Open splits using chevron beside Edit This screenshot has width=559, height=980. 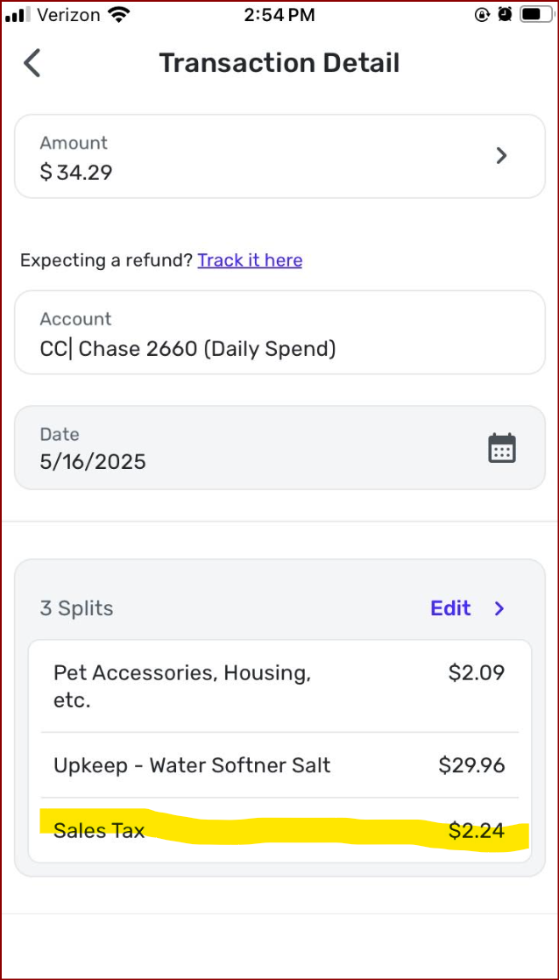(x=499, y=608)
